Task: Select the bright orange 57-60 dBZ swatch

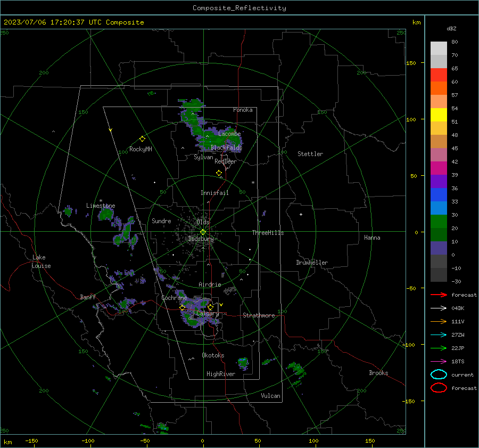Action: point(439,88)
